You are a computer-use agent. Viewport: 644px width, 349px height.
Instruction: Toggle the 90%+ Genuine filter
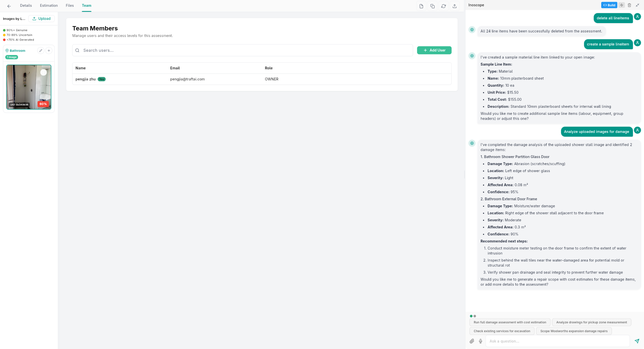click(x=15, y=30)
